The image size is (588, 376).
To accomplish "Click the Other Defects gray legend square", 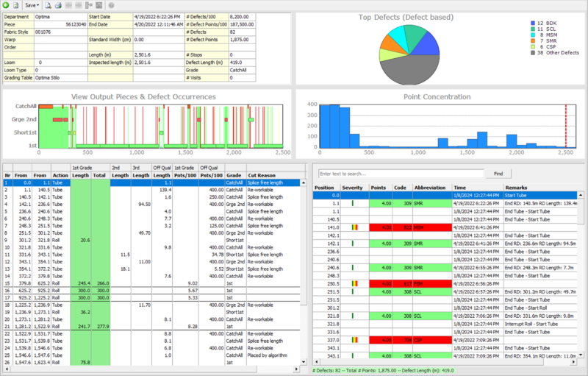I will pos(533,53).
